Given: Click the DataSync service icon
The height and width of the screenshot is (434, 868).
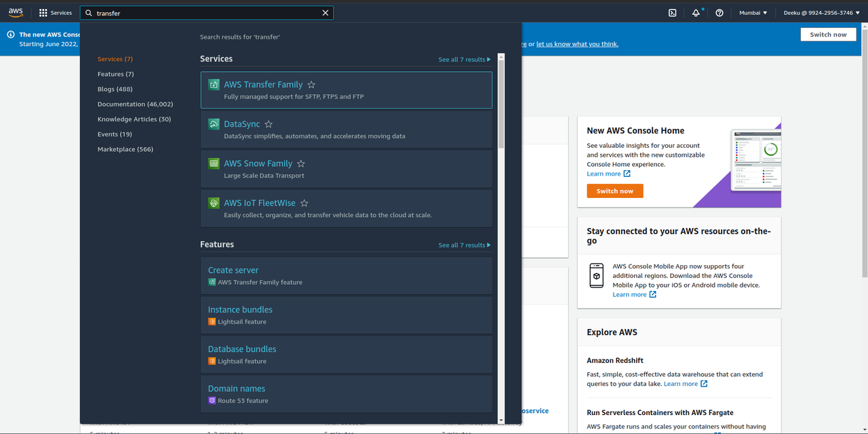Looking at the screenshot, I should tap(214, 124).
